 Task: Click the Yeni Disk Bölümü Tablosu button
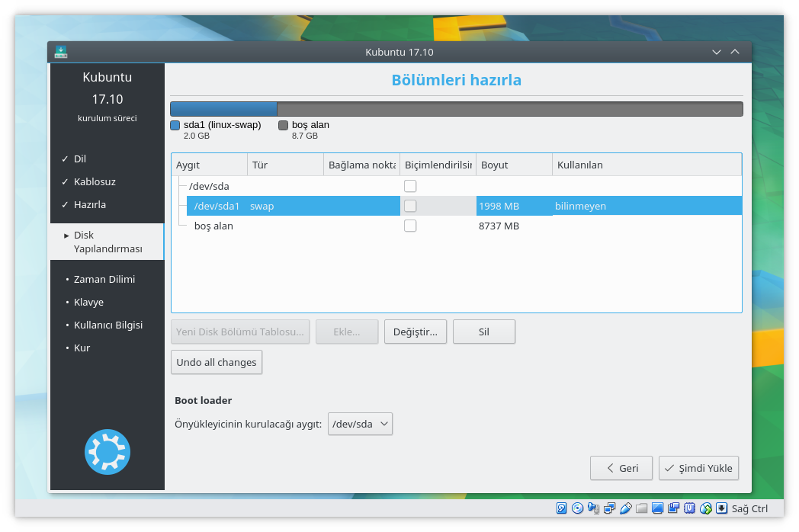coord(240,332)
